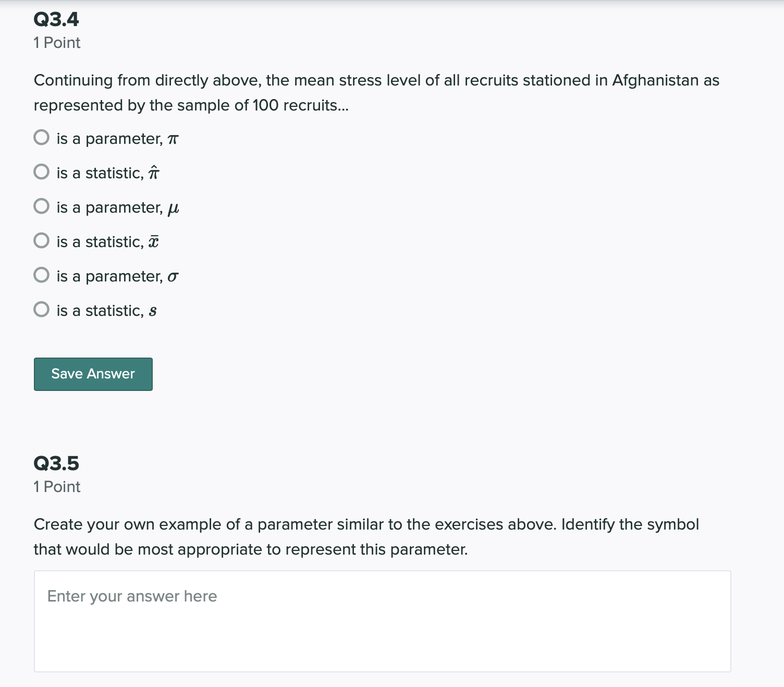This screenshot has height=687, width=784.
Task: Click the text label next to μ option
Action: coord(117,206)
